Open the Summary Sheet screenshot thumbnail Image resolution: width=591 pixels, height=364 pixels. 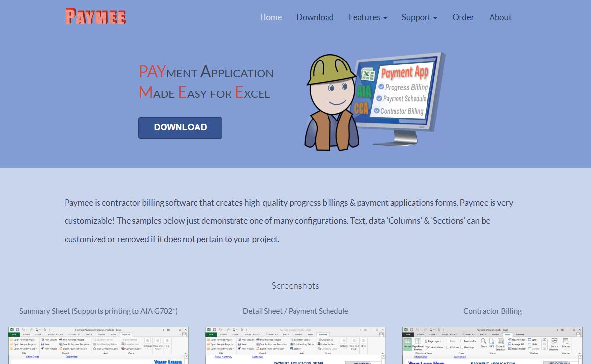click(x=98, y=345)
